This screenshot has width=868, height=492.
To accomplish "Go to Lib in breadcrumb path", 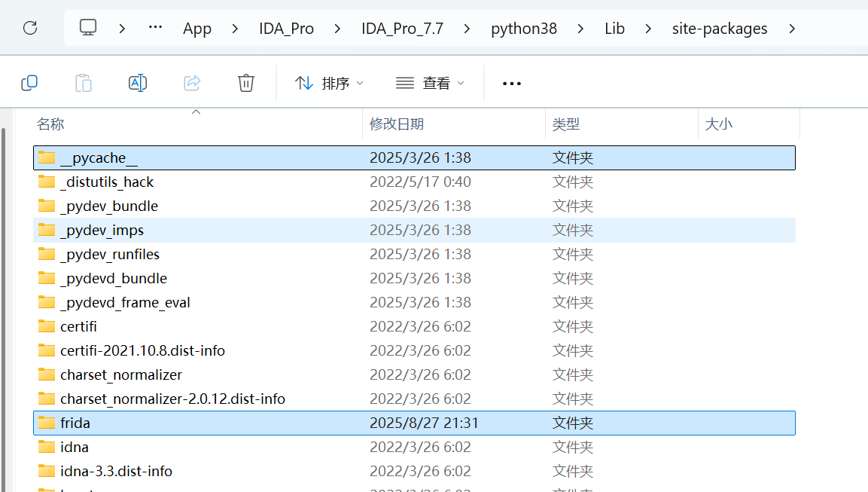I will pos(614,29).
